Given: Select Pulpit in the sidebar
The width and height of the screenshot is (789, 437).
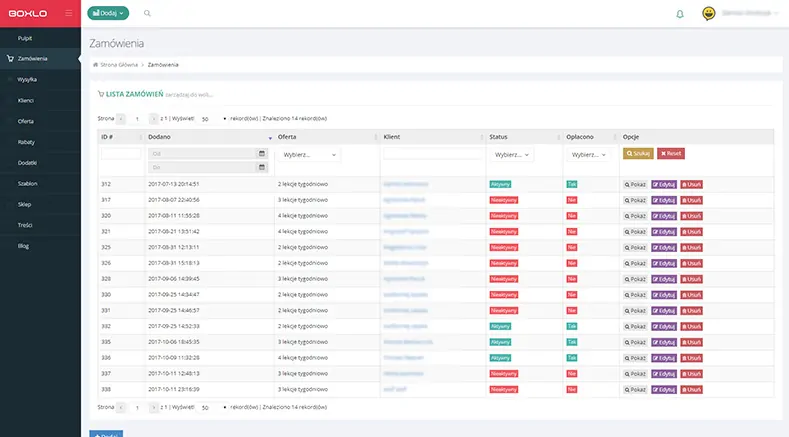Looking at the screenshot, I should pyautogui.click(x=26, y=37).
